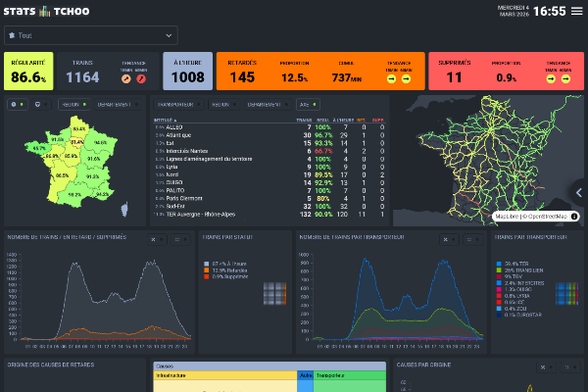This screenshot has width=588, height=392.
Task: Sort table by Régul column
Action: (x=322, y=120)
